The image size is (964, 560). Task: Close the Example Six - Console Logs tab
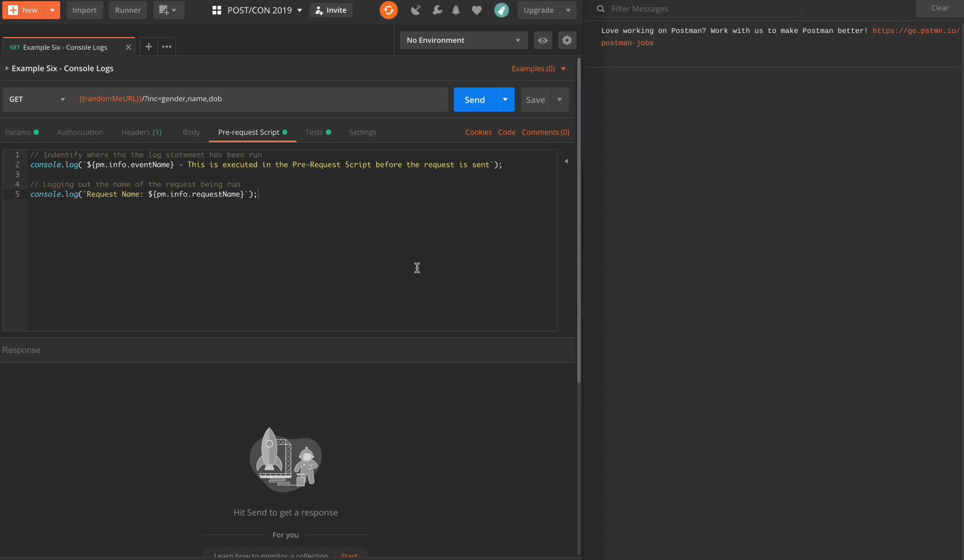129,47
